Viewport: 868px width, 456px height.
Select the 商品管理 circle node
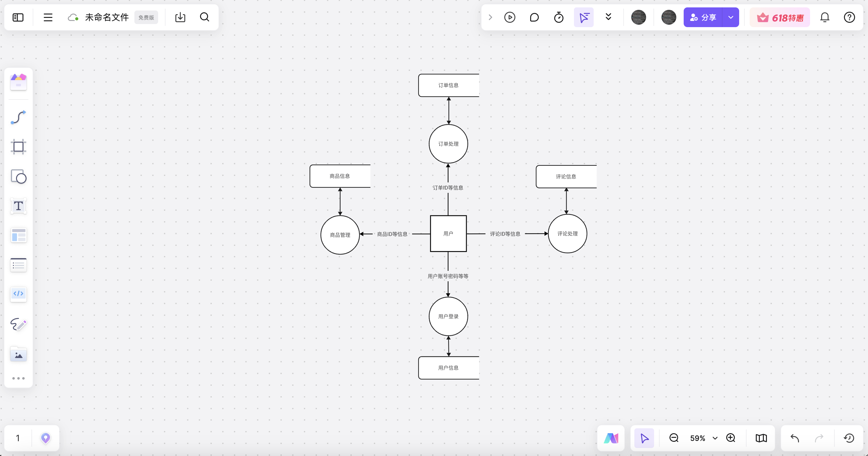[x=340, y=235]
